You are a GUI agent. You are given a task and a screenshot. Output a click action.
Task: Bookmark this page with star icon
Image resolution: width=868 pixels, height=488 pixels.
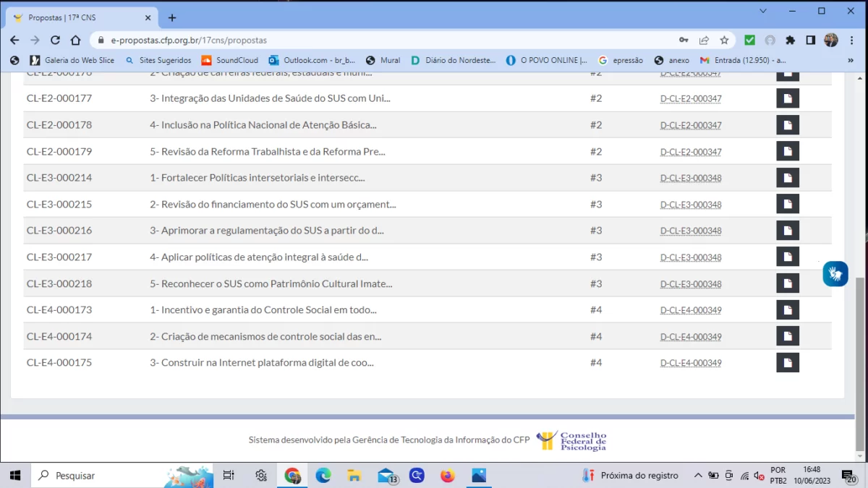tap(724, 40)
